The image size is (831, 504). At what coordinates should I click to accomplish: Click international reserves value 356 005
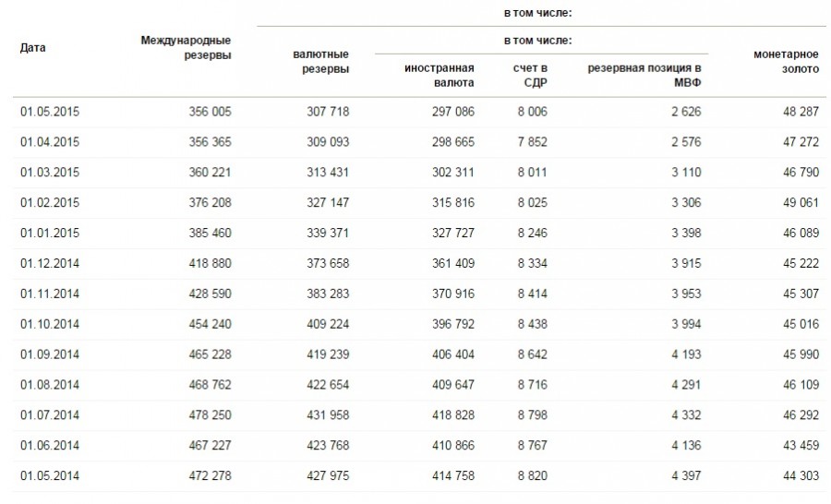[210, 111]
